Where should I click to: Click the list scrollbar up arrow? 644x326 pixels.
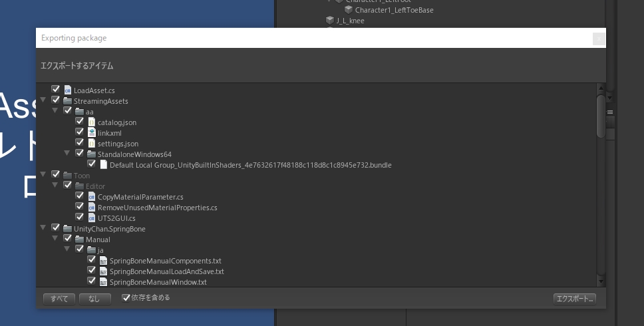click(601, 88)
